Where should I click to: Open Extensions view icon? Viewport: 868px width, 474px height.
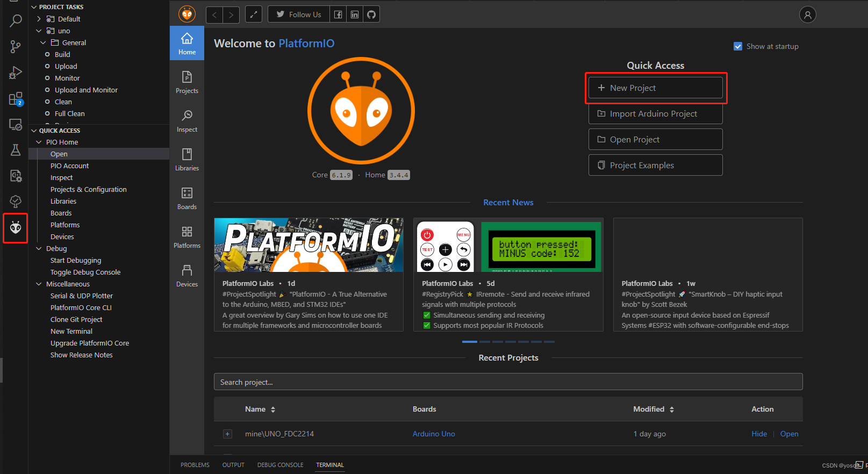(x=16, y=99)
